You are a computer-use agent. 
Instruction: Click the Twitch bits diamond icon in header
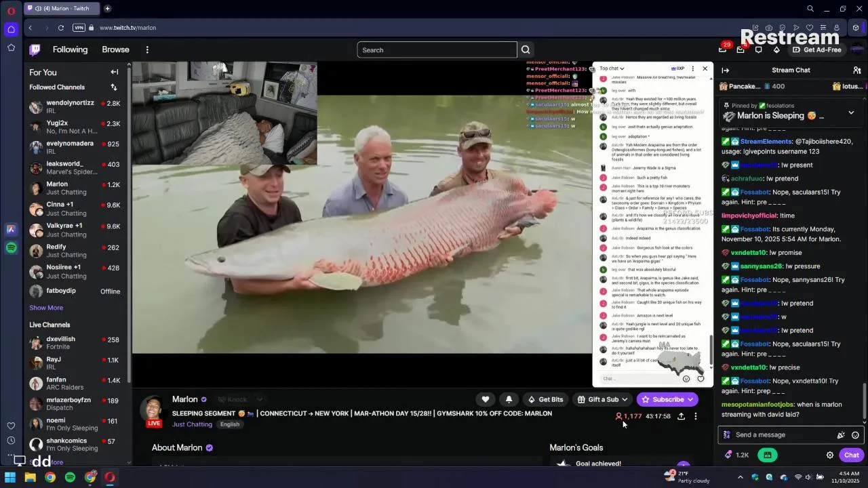tap(776, 49)
